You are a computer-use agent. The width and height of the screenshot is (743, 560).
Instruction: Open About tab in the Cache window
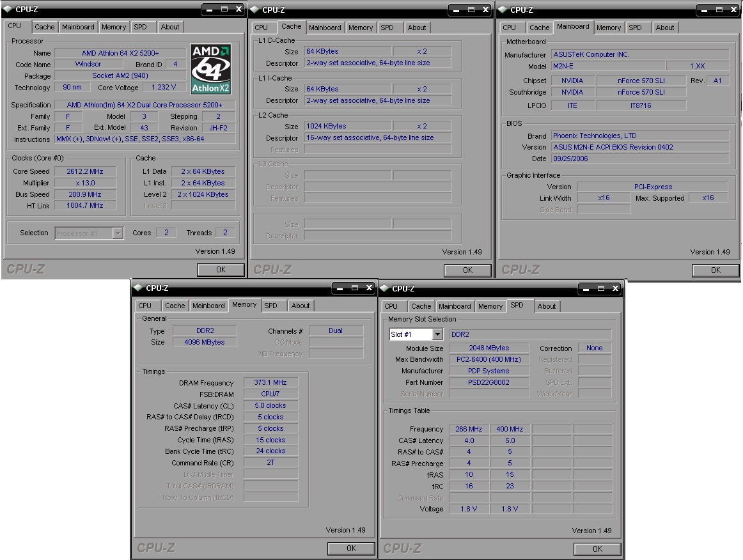click(x=417, y=27)
